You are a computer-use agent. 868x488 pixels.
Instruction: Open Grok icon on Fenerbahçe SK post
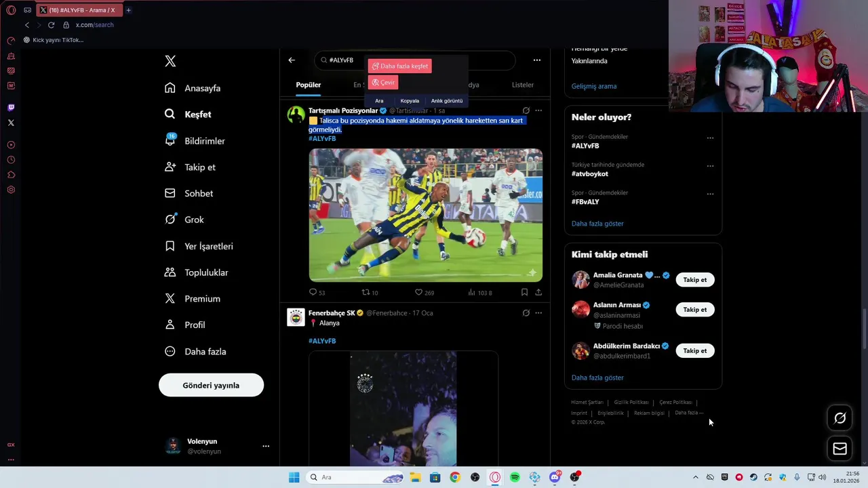pos(526,313)
